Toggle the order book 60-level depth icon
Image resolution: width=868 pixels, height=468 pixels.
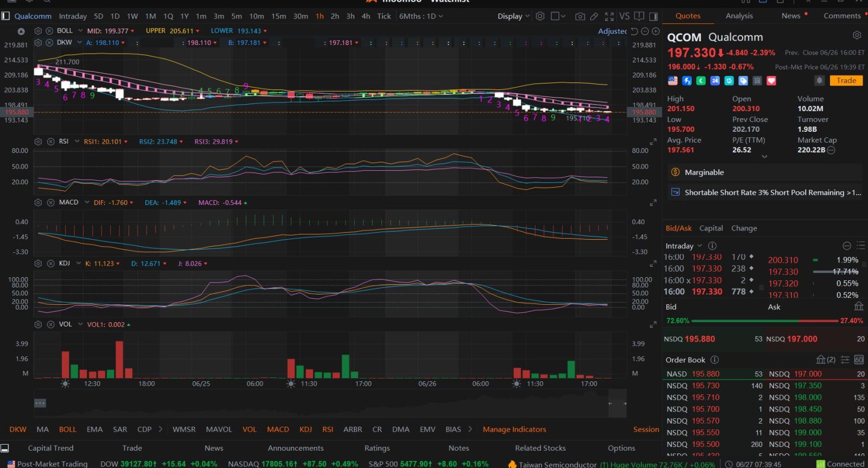[x=859, y=360]
